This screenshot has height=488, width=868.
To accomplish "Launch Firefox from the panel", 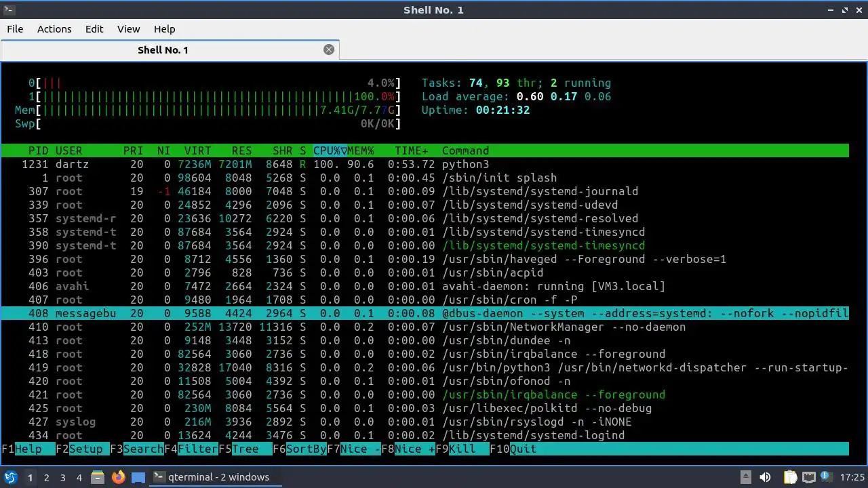I will (x=119, y=477).
